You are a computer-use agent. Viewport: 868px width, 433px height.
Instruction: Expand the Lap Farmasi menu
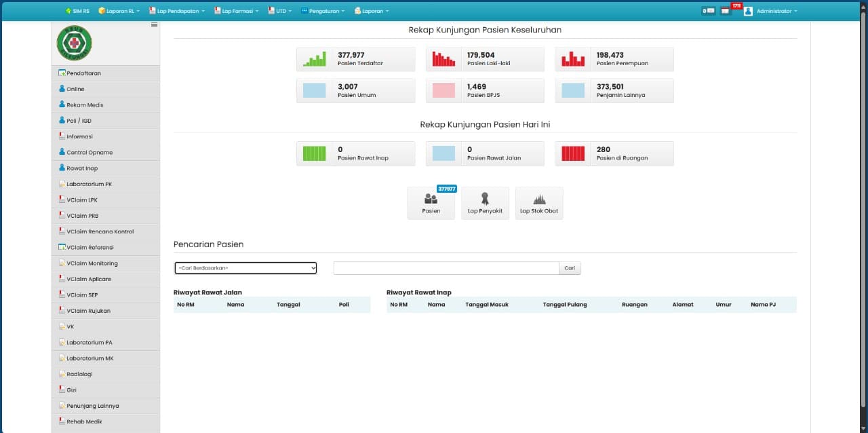click(x=237, y=11)
